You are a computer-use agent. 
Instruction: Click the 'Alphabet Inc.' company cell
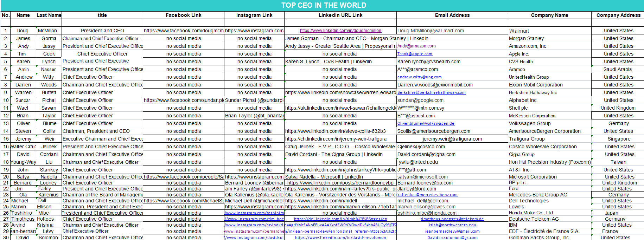[550, 100]
